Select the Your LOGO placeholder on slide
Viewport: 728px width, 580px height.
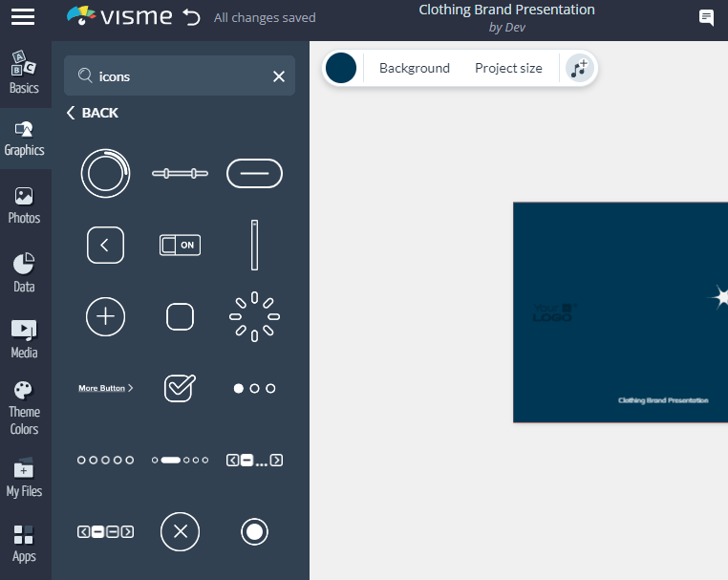pos(554,312)
